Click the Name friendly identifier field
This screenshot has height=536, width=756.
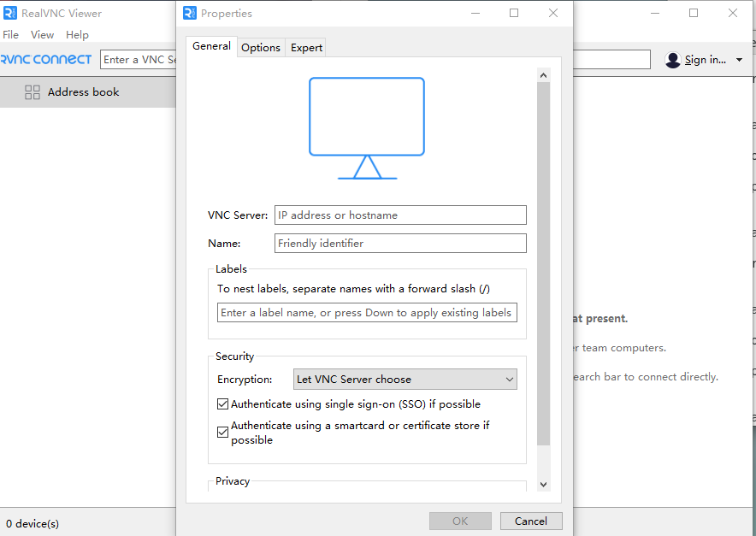tap(400, 244)
